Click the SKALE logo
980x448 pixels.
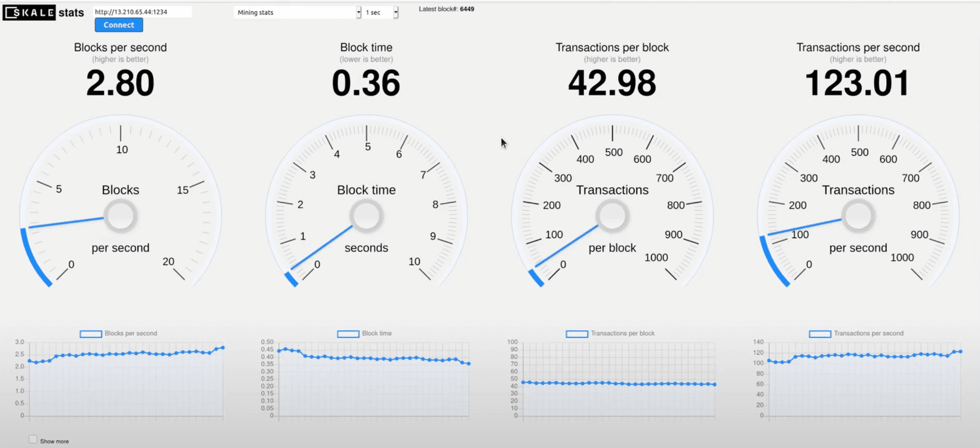click(29, 13)
